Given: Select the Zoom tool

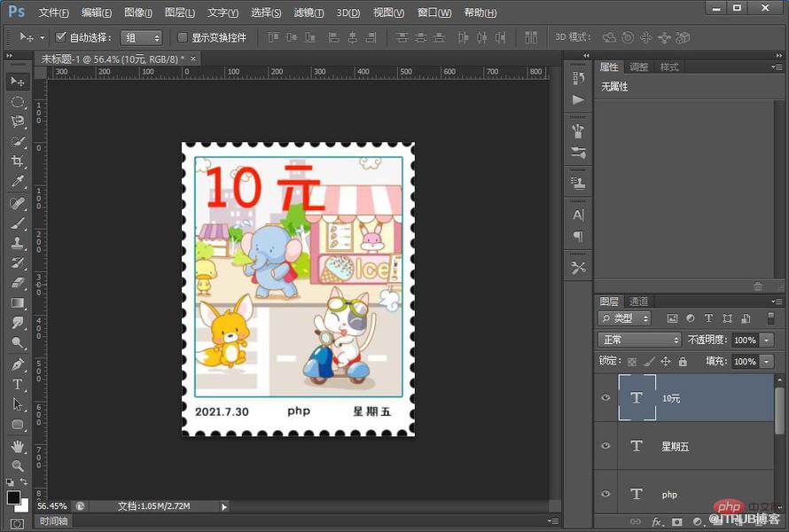Looking at the screenshot, I should pos(18,465).
